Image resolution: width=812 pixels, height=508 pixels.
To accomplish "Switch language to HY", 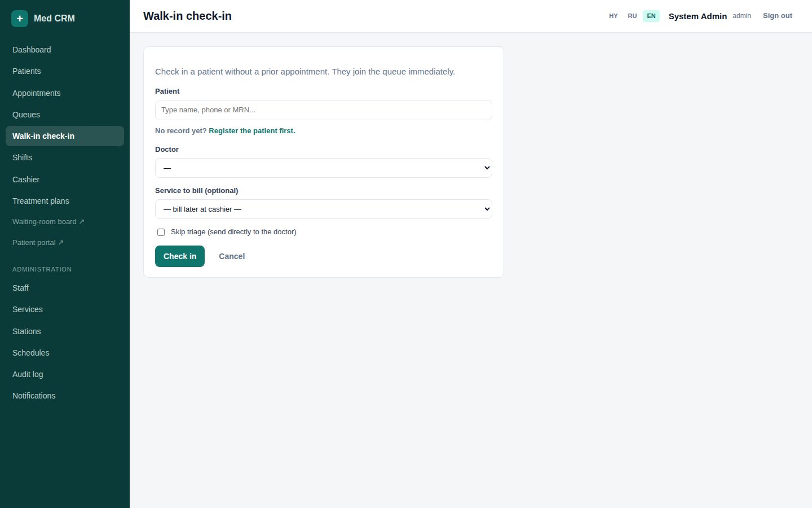I will (614, 16).
